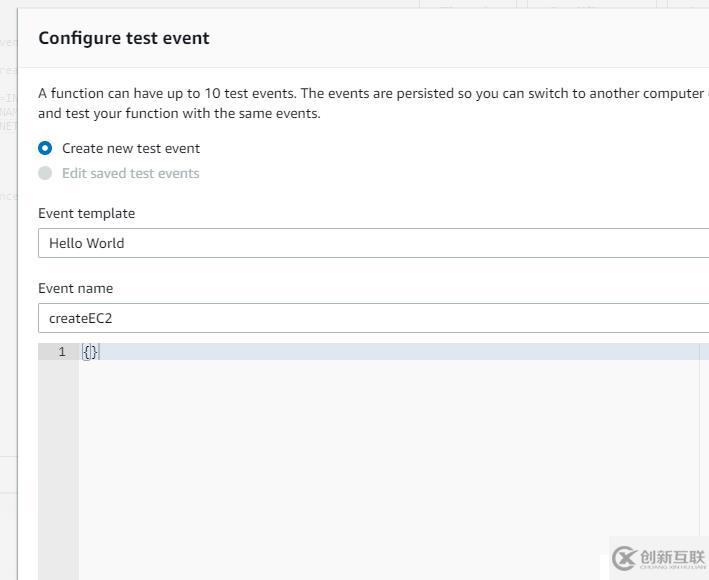709x580 pixels.
Task: Click the dimmed page background left of the dialog
Action: [x=8, y=300]
